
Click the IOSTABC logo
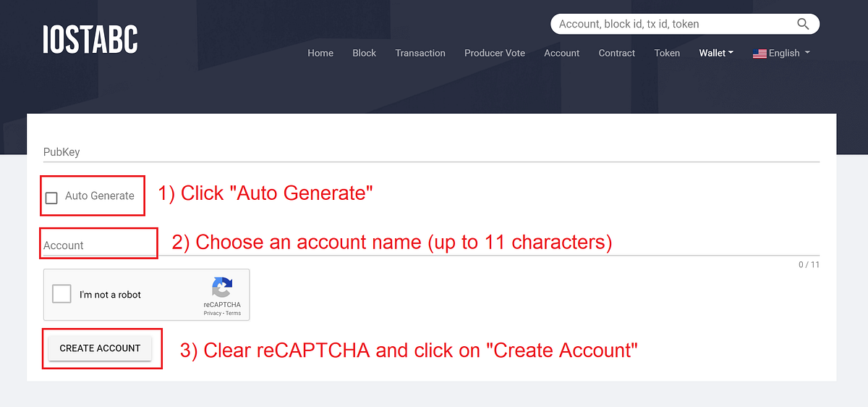pos(90,39)
